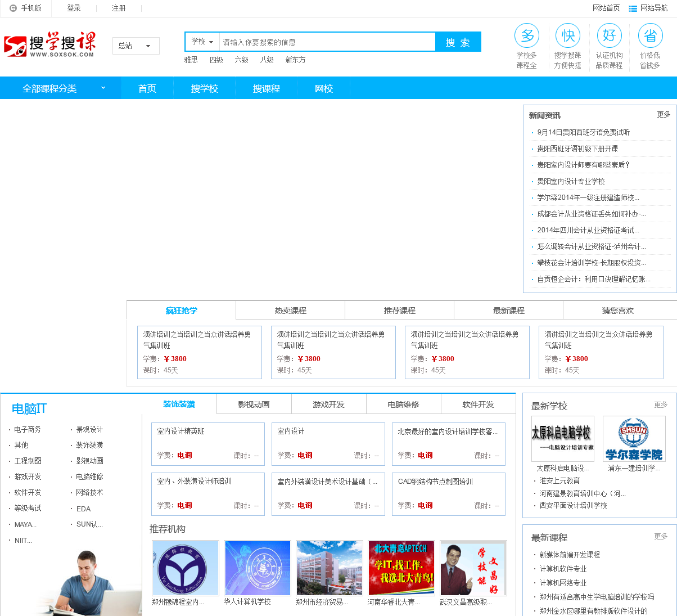Image resolution: width=677 pixels, height=616 pixels.
Task: Open CAD钢结构节点制图培训 course card
Action: point(449,494)
